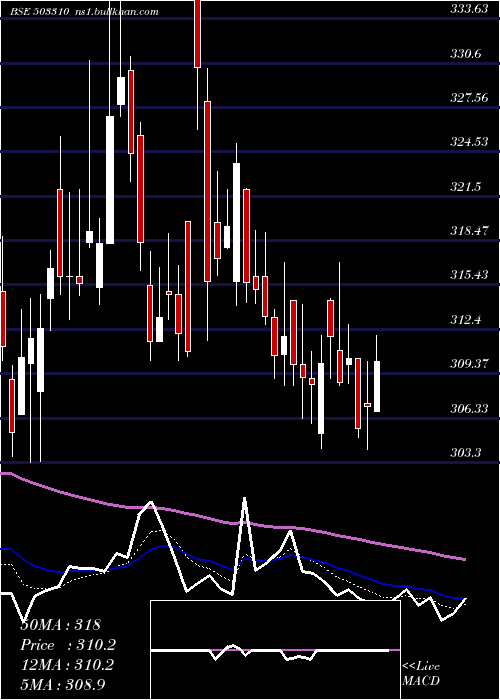Click the 306.33 price axis label
Viewport: 500px width, 700px height.
coord(469,408)
